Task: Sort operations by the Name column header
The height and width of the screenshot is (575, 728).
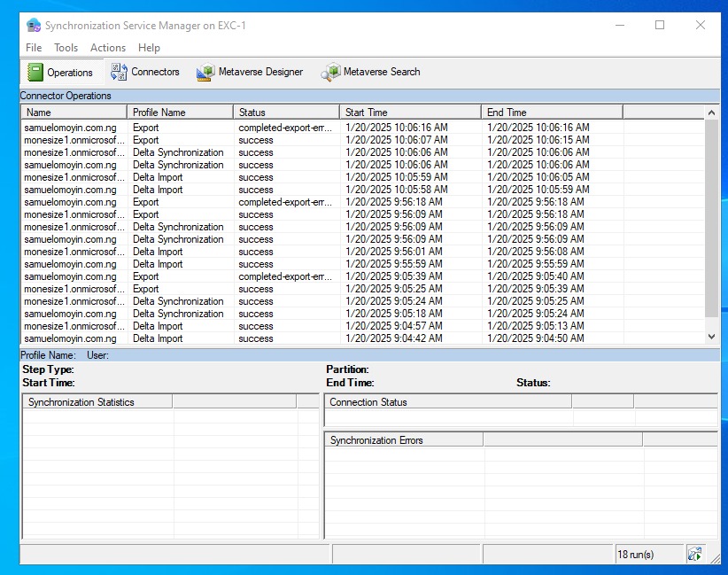Action: coord(74,113)
